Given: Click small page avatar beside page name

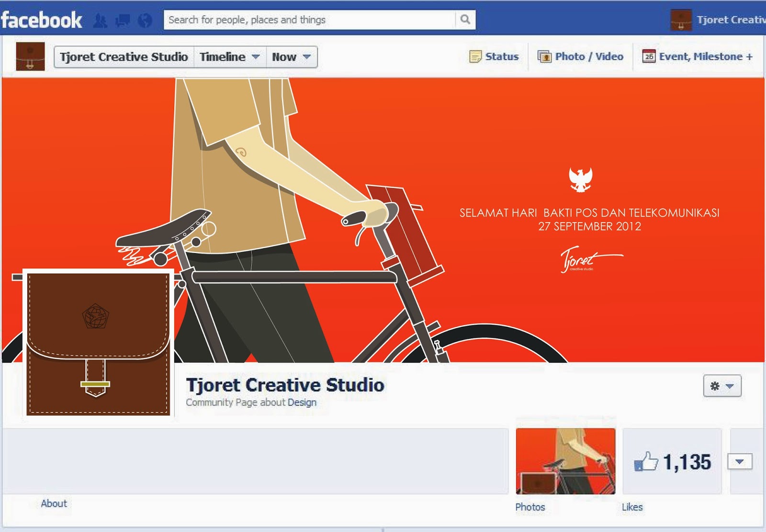Looking at the screenshot, I should click(30, 56).
